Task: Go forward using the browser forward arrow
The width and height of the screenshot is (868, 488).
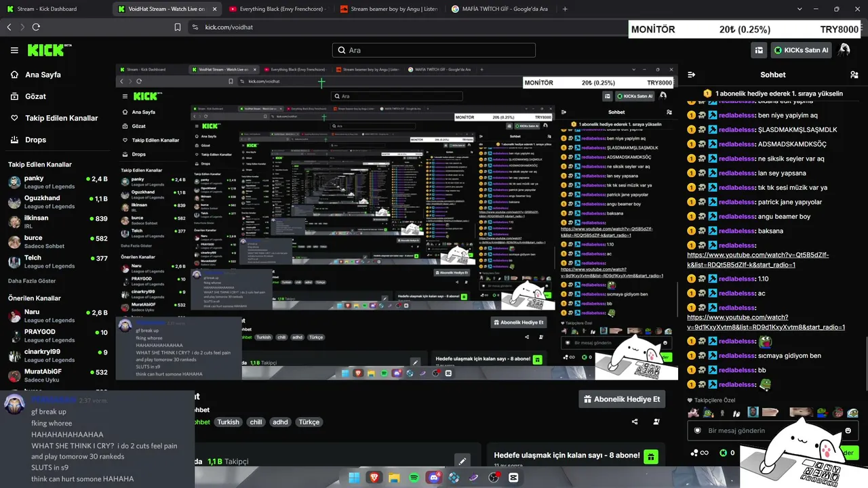Action: (x=22, y=27)
